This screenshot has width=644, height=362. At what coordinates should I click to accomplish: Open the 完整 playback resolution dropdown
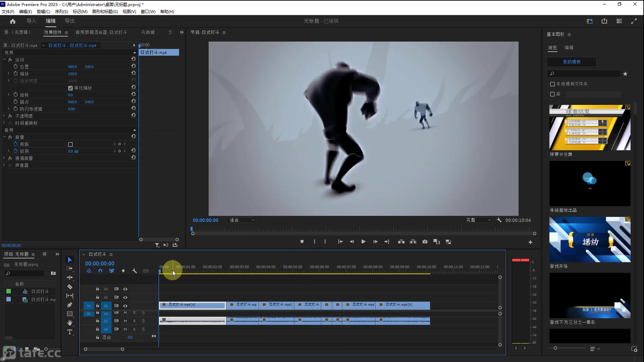click(478, 220)
